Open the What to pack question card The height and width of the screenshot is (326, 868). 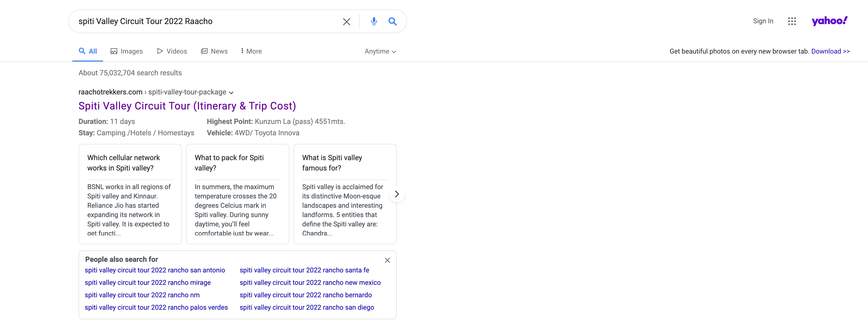point(238,194)
